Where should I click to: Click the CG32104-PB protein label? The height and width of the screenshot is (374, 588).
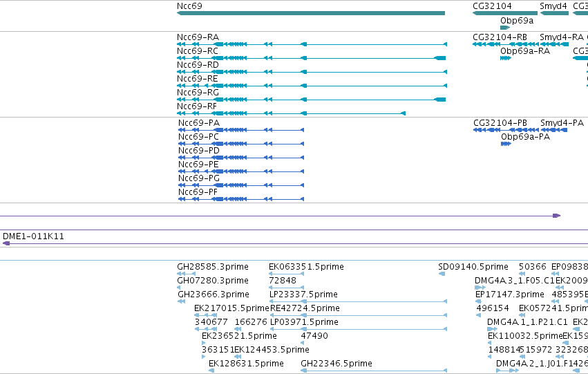point(500,123)
